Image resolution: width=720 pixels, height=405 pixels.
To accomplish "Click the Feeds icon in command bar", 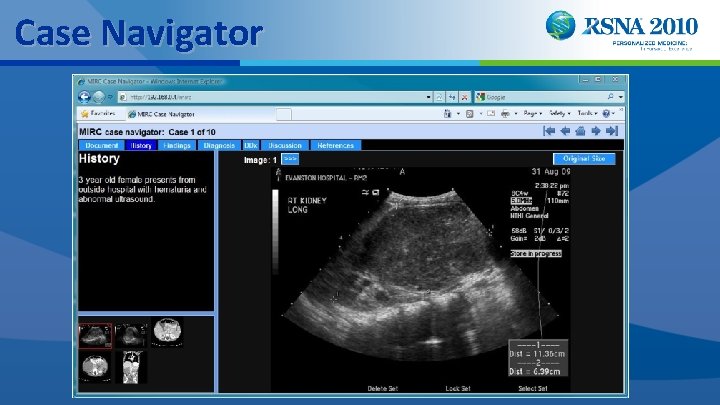I will pyautogui.click(x=470, y=113).
